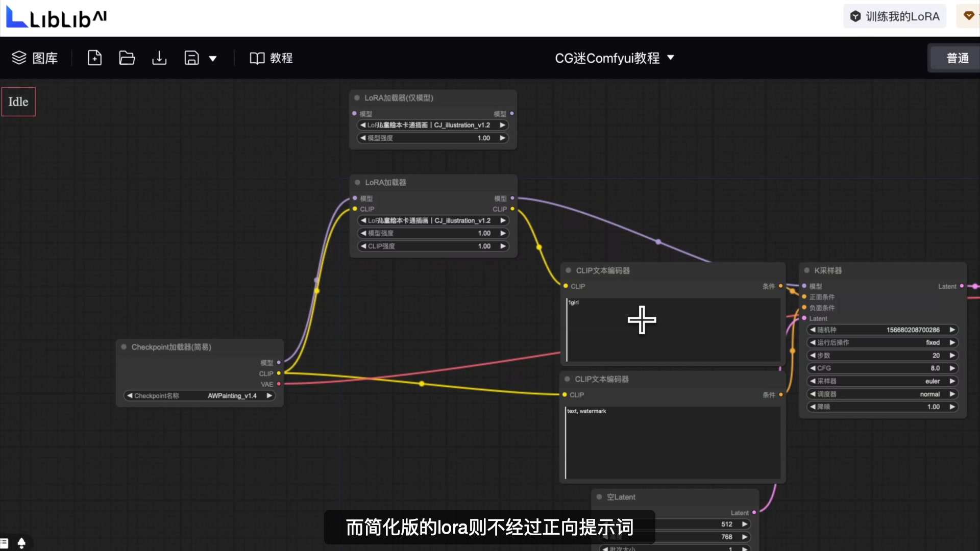
Task: Increase 步数 value with right arrow
Action: [952, 356]
